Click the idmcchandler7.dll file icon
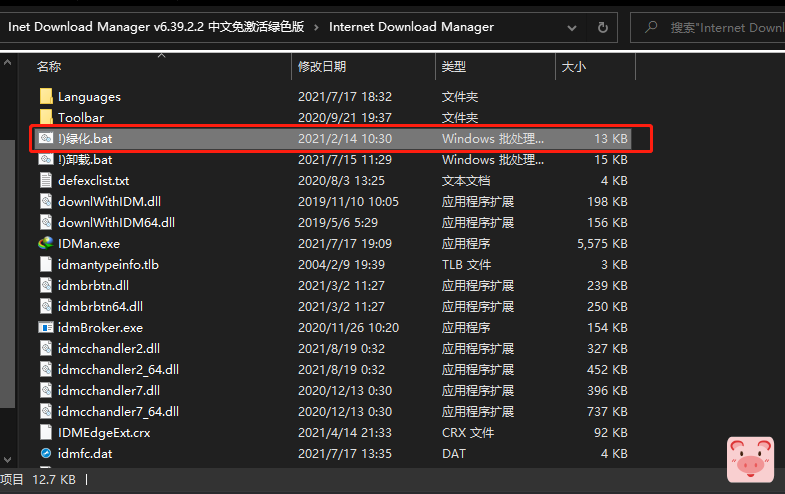Viewport: 785px width, 494px height. (x=46, y=390)
